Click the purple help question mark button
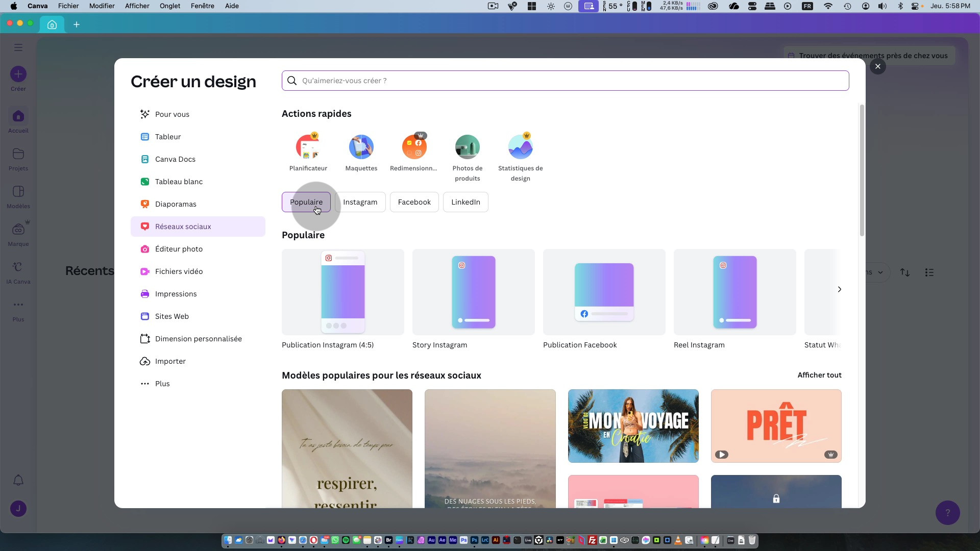This screenshot has height=551, width=980. click(x=947, y=513)
